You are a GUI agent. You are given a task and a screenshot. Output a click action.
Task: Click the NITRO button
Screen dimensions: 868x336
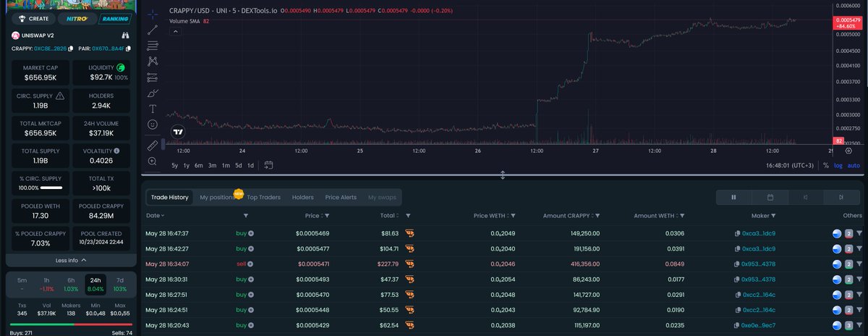click(x=77, y=19)
